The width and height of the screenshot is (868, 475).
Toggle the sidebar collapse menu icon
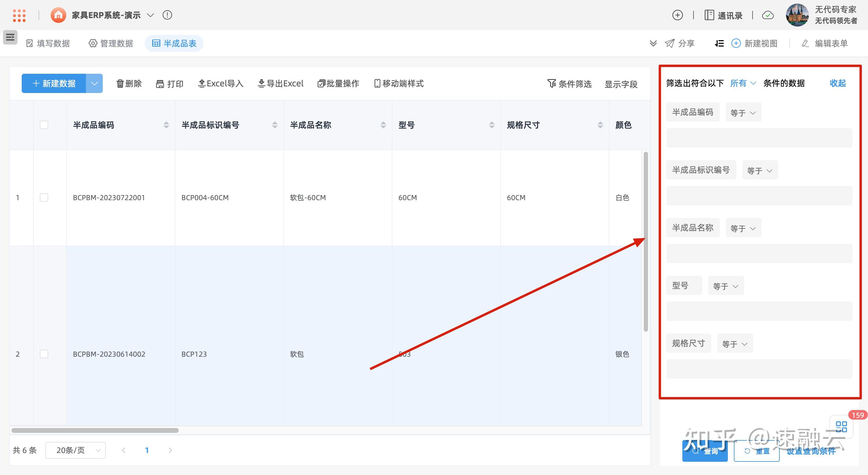(10, 37)
